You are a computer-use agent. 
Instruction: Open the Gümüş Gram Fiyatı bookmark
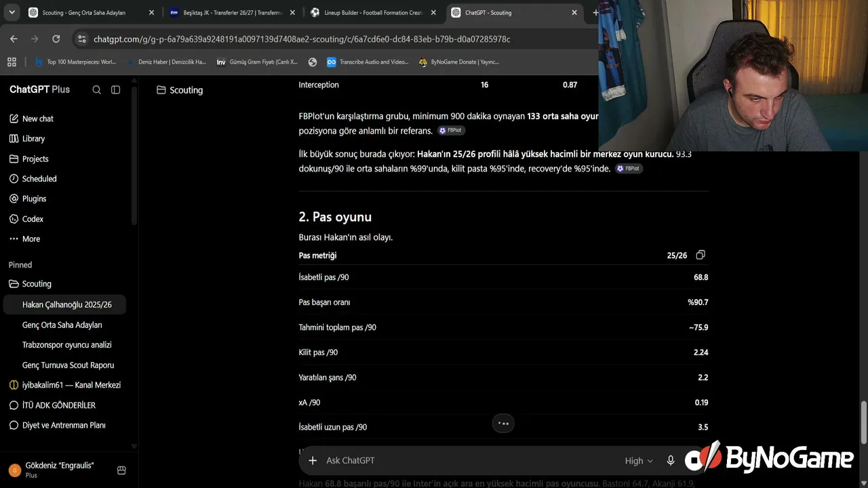pos(257,62)
